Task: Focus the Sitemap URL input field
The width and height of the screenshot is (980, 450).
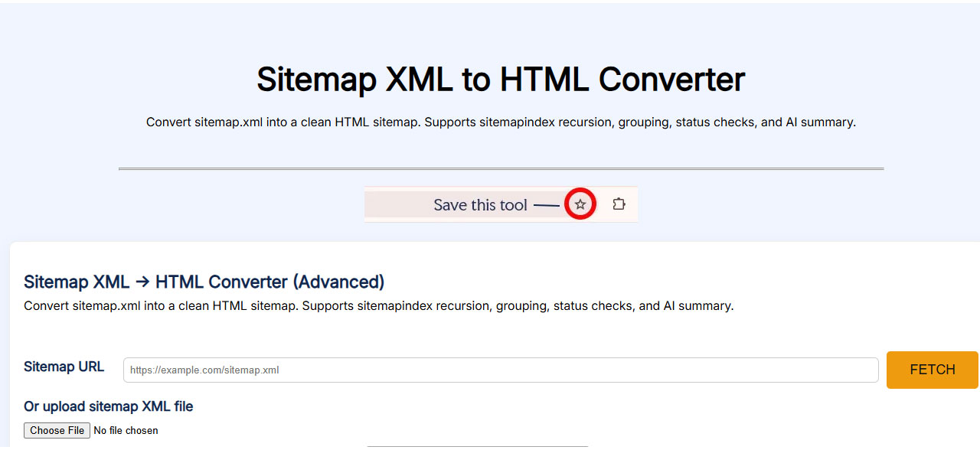Action: pos(500,370)
